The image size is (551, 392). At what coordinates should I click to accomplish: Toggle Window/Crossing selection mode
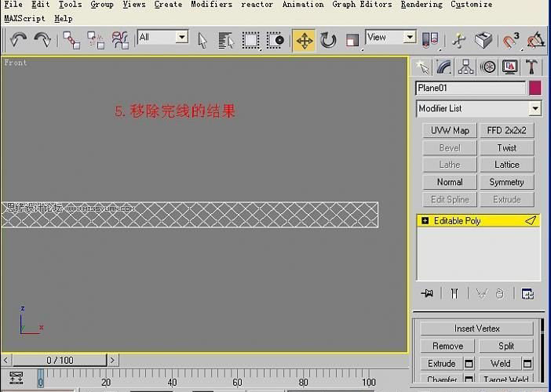click(x=275, y=40)
